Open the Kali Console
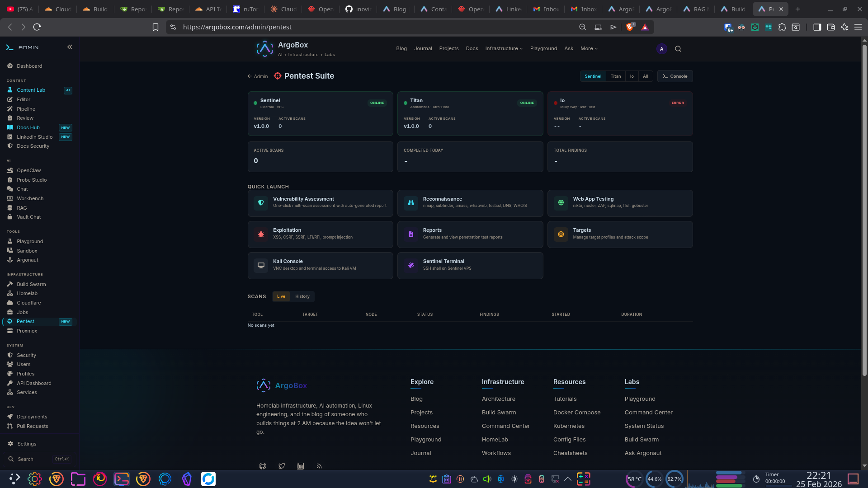The height and width of the screenshot is (488, 868). [320, 265]
